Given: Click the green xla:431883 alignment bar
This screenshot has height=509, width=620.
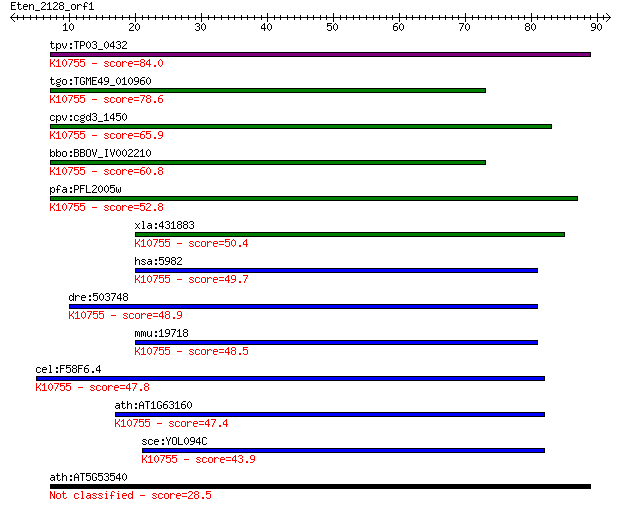Looking at the screenshot, I should 350,235.
